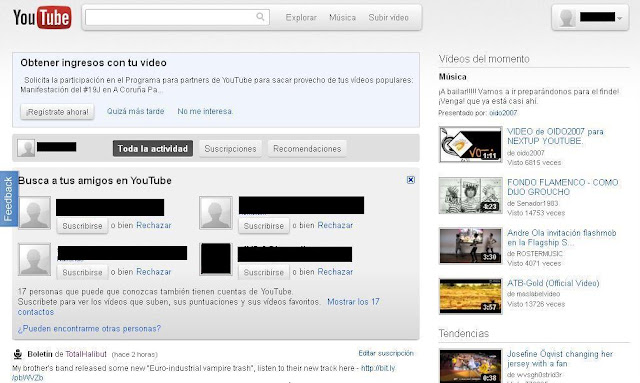Viewport: 640px width, 383px height.
Task: Open thumbnail of VIDEO de OIDO2007
Action: click(470, 144)
